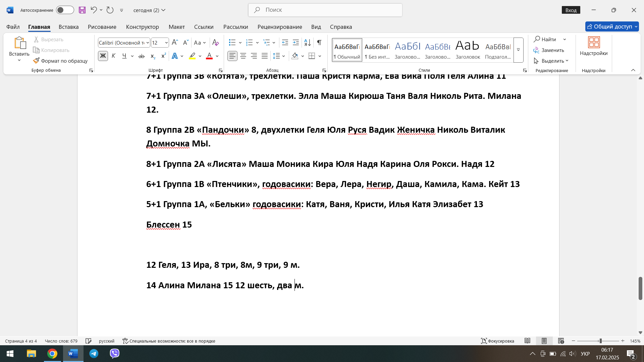This screenshot has width=644, height=362.
Task: Clear all formatting icon
Action: 216,43
